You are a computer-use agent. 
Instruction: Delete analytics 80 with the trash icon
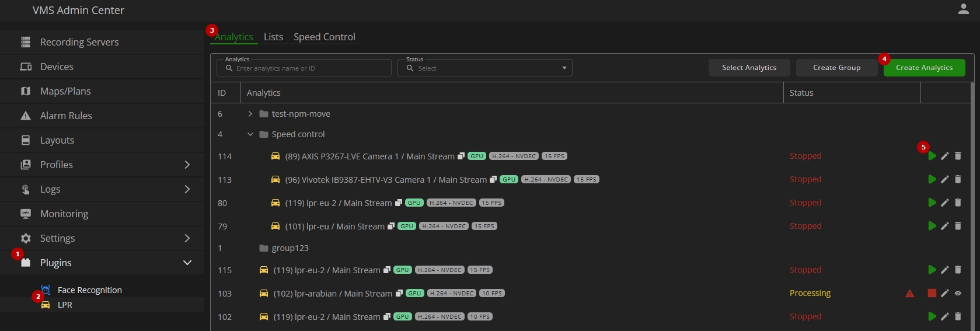(x=958, y=203)
